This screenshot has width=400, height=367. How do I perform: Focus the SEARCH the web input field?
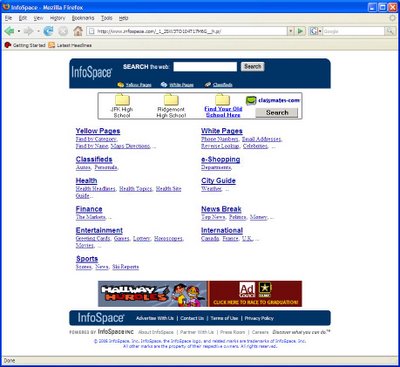click(205, 66)
